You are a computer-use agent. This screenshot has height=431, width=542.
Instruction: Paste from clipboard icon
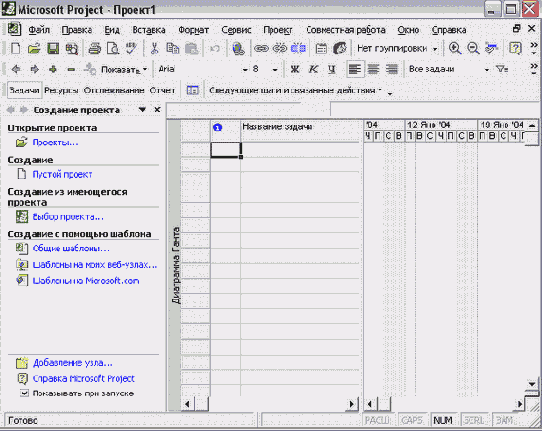coord(191,48)
